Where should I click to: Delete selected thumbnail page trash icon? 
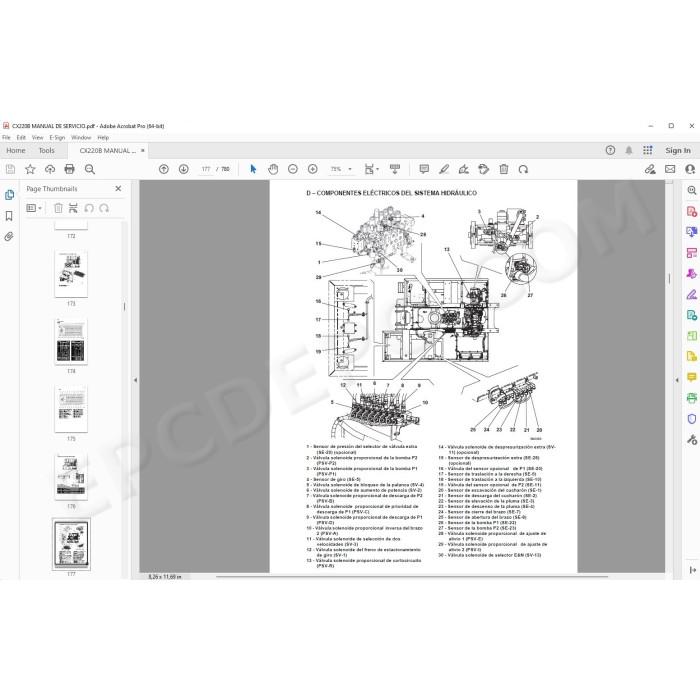click(58, 208)
